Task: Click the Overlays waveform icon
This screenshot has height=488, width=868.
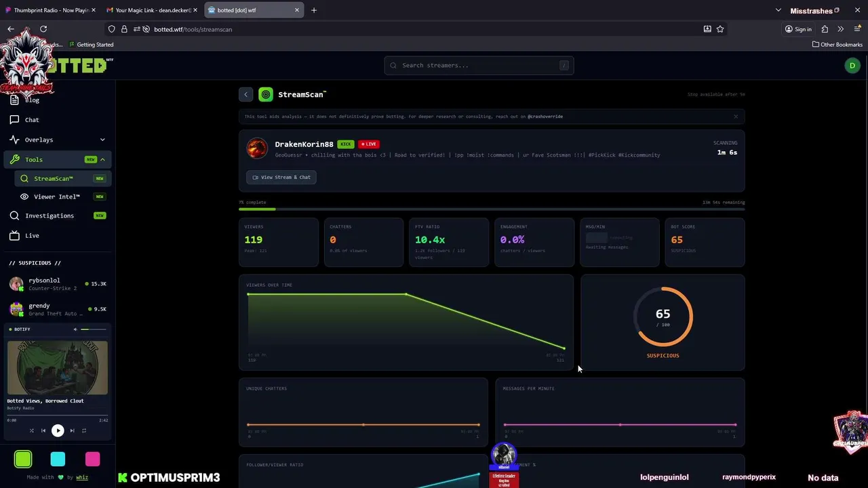Action: click(14, 140)
